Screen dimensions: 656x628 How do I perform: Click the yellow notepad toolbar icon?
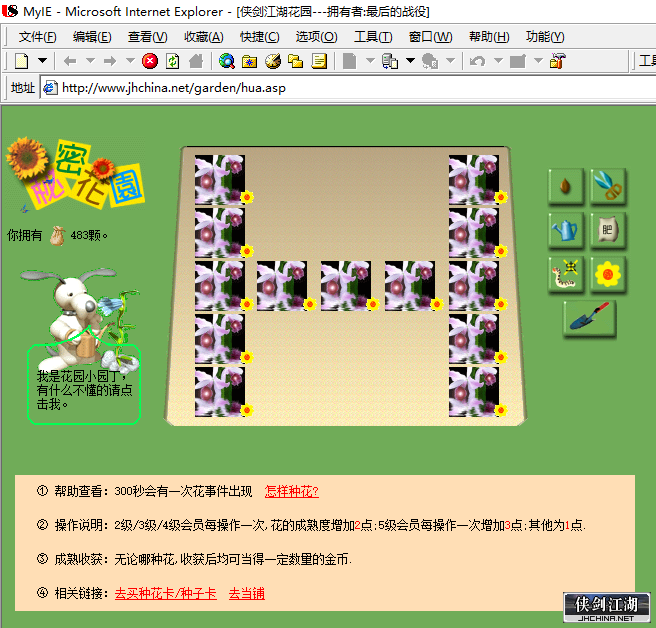(319, 61)
